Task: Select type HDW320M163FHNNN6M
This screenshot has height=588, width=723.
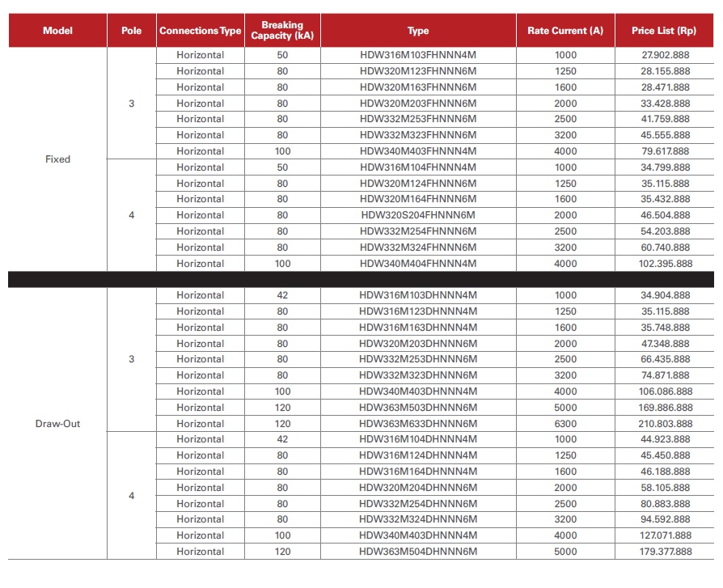Action: pos(418,87)
